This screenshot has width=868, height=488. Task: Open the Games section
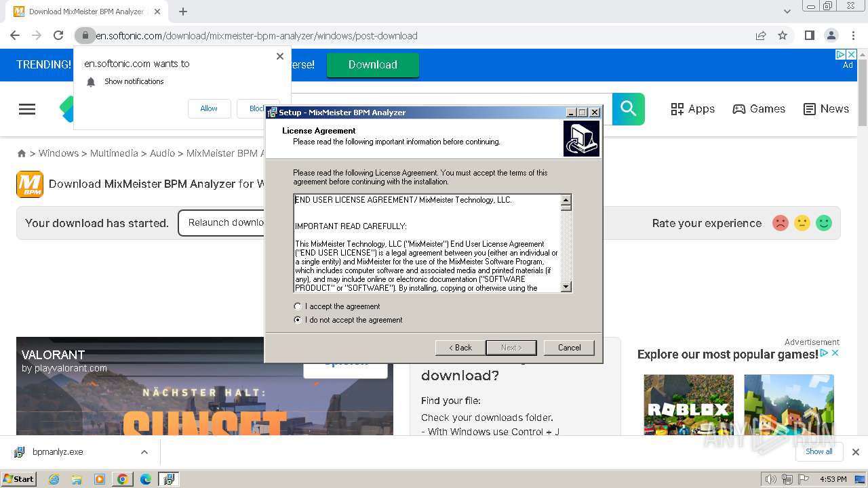[759, 108]
